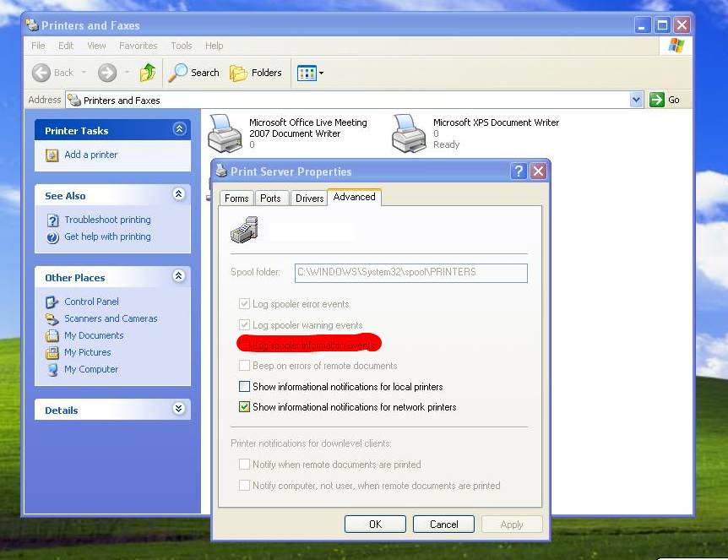Click the print server computer icon
728x560 pixels.
[244, 230]
